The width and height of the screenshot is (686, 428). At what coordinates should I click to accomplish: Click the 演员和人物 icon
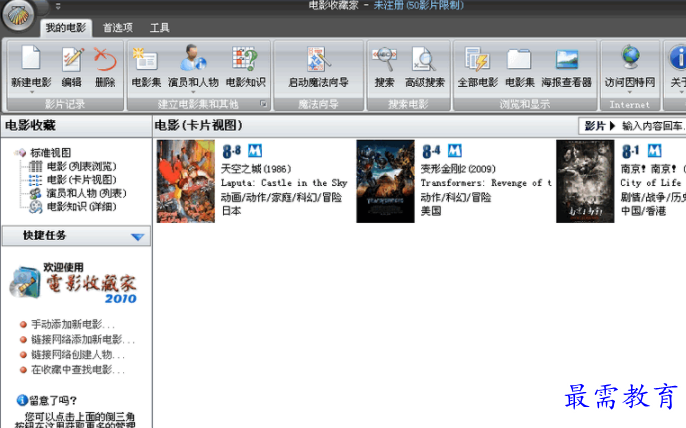(193, 58)
